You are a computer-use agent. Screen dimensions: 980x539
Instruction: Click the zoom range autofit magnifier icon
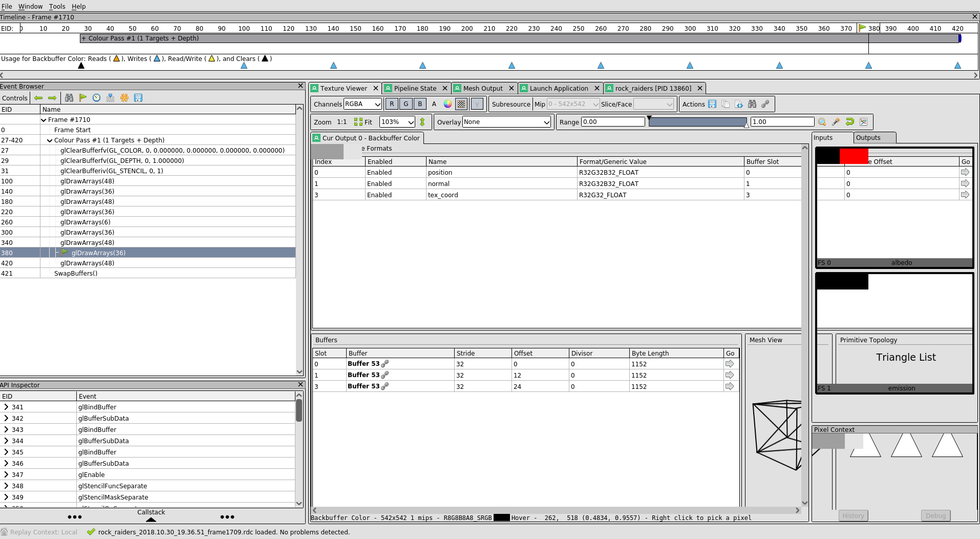[822, 122]
